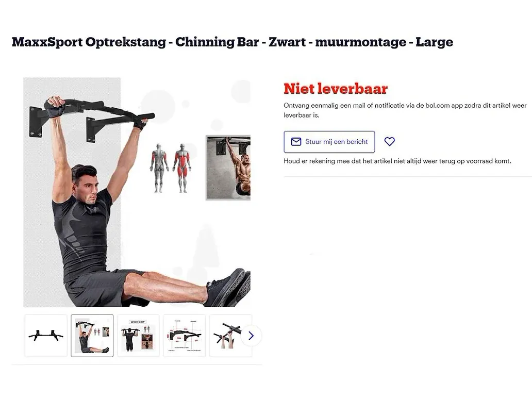The width and height of the screenshot is (532, 399).
Task: Add product to wishlist with heart icon
Action: pos(390,141)
